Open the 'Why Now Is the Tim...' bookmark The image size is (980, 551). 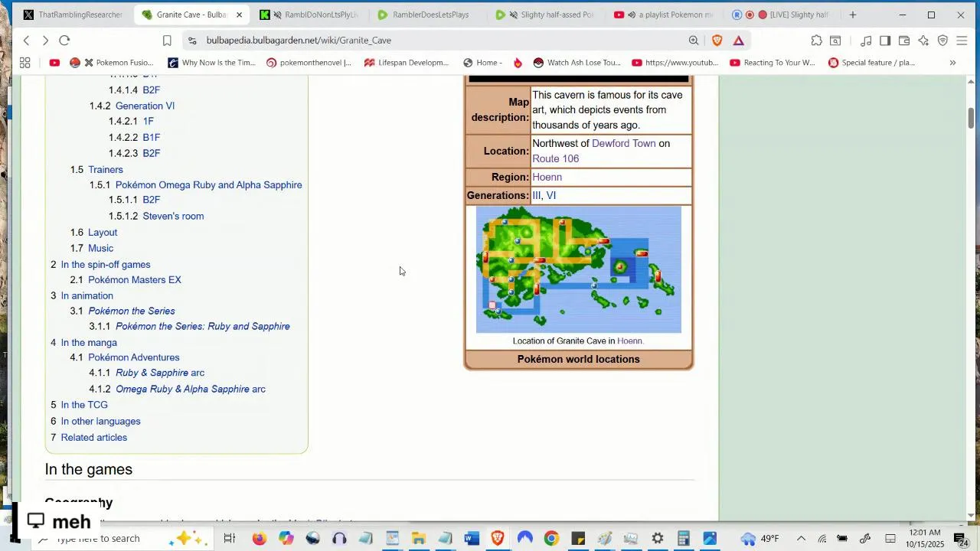(212, 63)
